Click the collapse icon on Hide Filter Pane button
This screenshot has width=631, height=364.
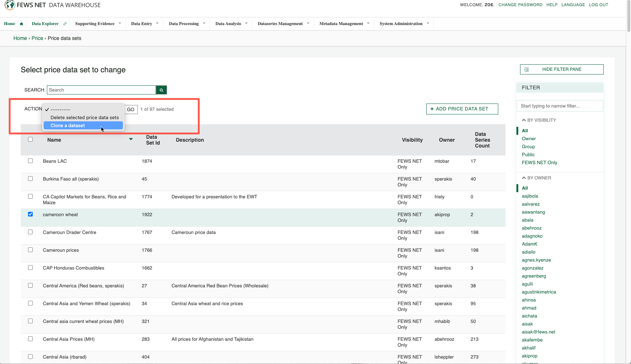point(526,69)
